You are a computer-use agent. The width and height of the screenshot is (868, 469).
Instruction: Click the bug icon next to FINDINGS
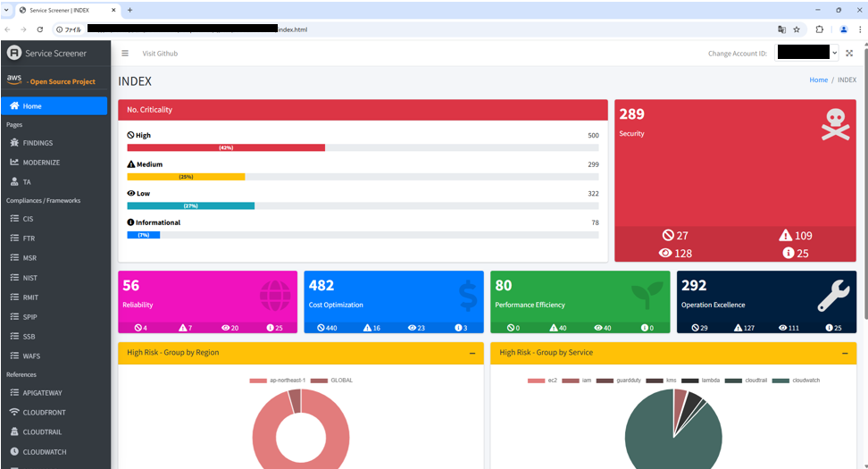[x=14, y=142]
